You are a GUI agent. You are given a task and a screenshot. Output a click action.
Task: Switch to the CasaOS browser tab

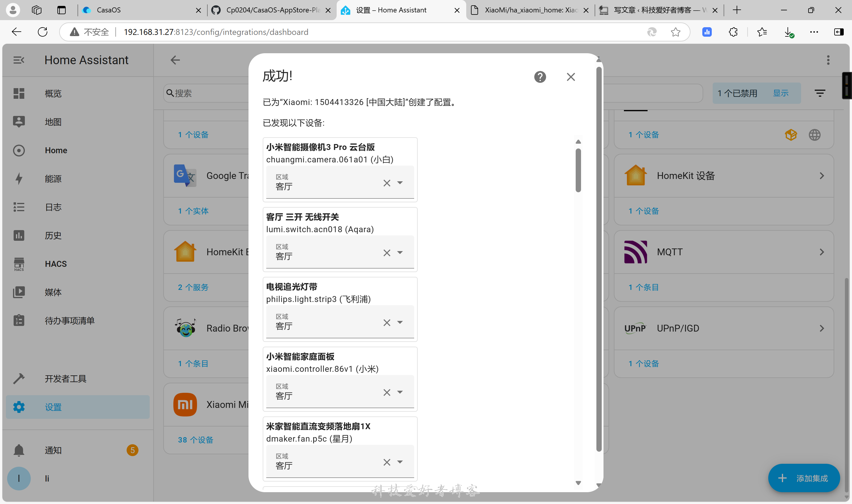[142, 10]
